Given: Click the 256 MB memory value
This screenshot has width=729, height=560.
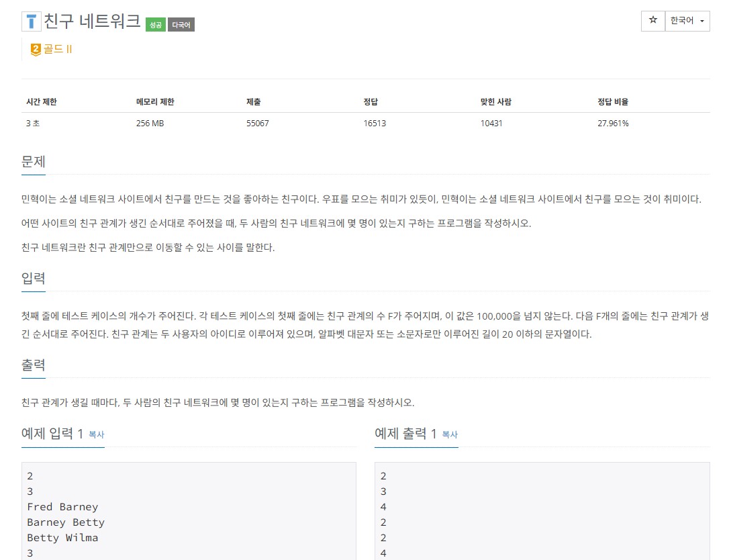Looking at the screenshot, I should point(150,124).
